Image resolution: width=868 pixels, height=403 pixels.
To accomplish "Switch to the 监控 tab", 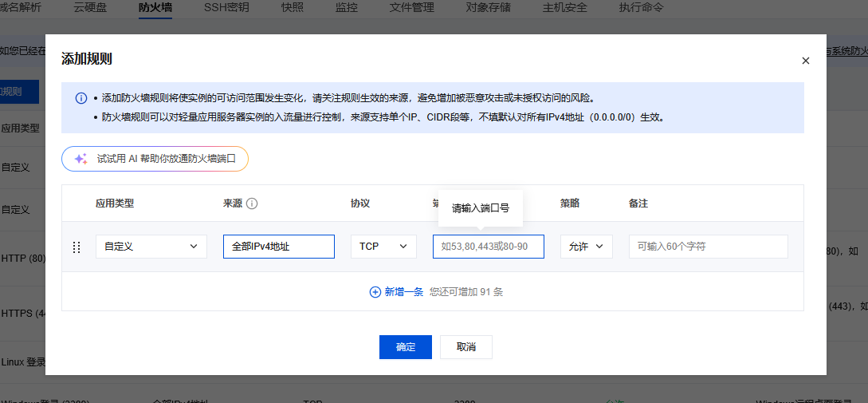I will click(x=347, y=8).
